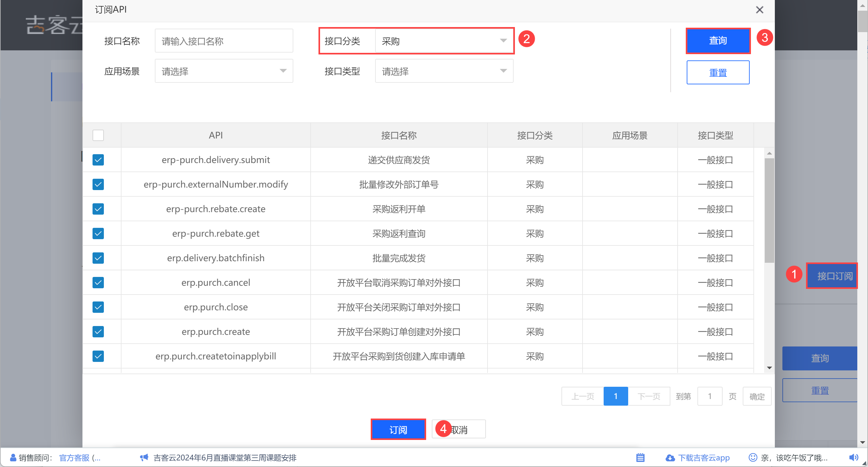Close the 订阅API dialog
This screenshot has height=467, width=868.
(x=759, y=10)
